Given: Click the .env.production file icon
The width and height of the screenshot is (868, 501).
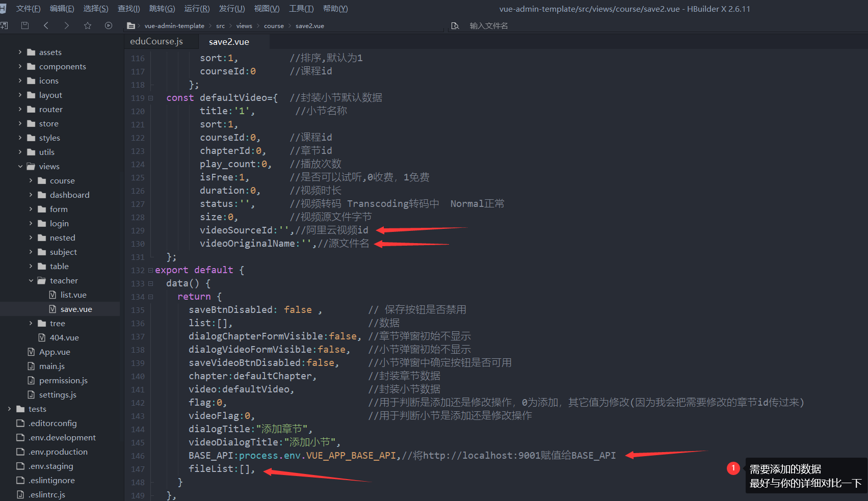Looking at the screenshot, I should coord(20,452).
